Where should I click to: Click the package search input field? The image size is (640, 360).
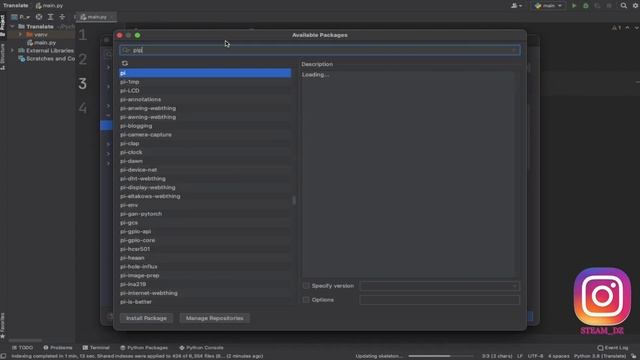click(320, 50)
